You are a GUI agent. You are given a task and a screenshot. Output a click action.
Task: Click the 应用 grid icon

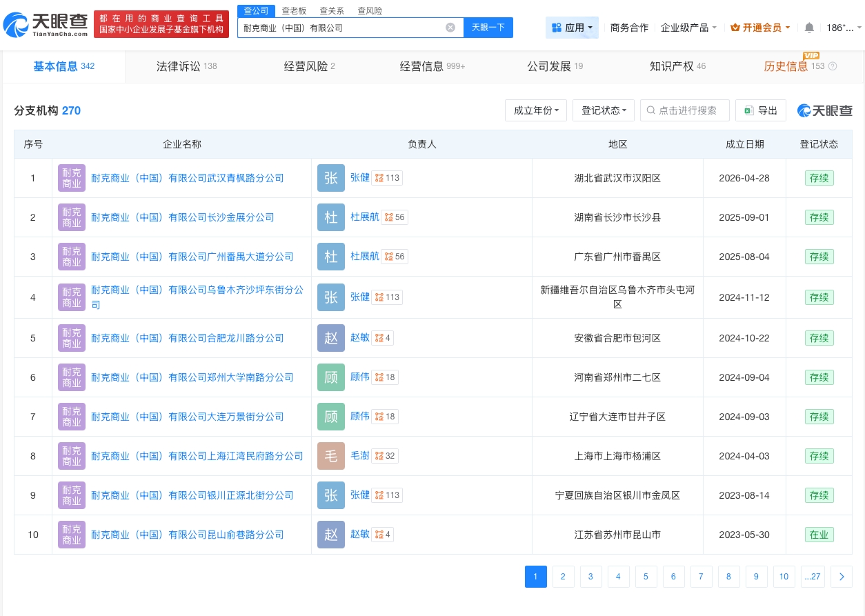[557, 28]
